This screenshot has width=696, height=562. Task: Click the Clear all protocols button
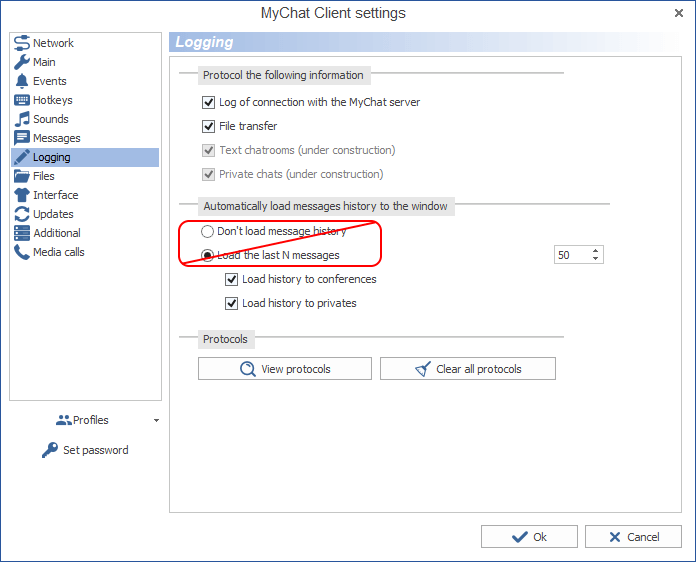(467, 368)
